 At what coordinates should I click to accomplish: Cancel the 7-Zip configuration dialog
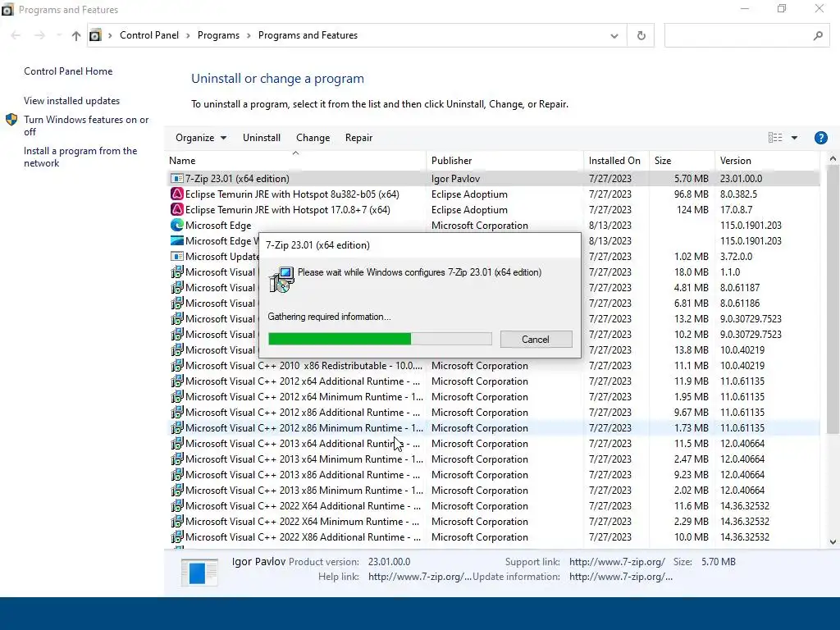pos(536,339)
